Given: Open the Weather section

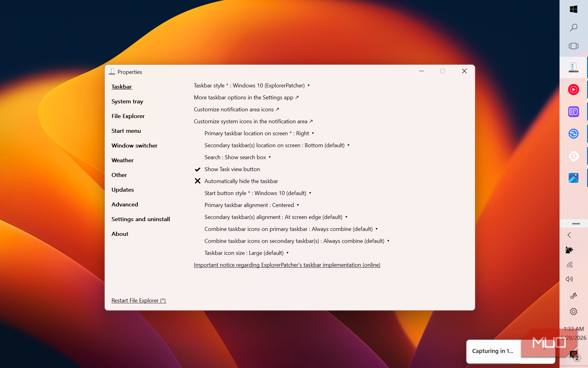Looking at the screenshot, I should 123,160.
